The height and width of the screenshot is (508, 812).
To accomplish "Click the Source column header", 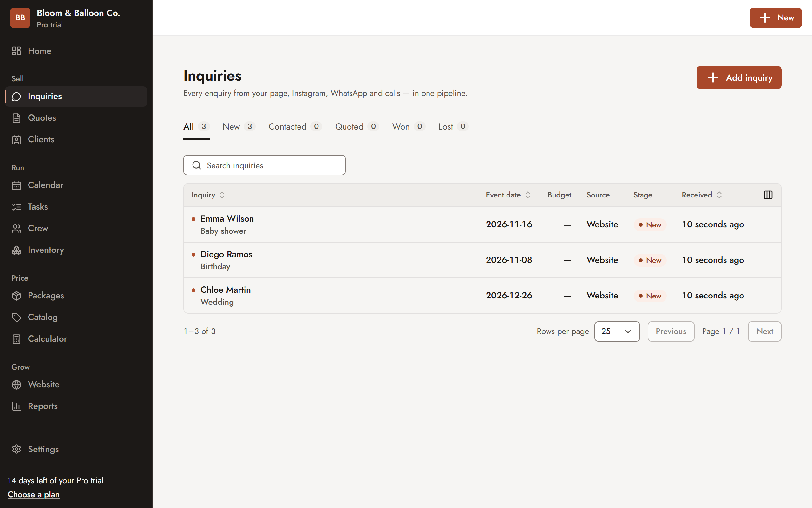I will (x=598, y=195).
